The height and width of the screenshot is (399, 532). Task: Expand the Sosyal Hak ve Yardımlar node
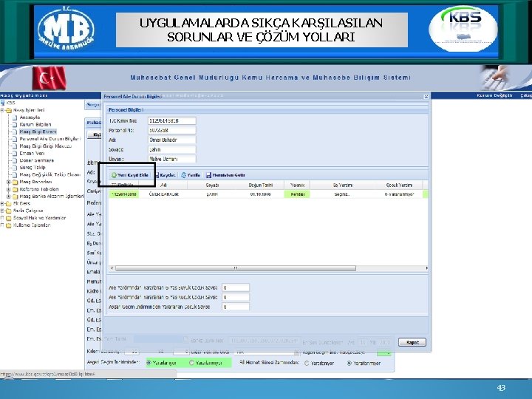click(2, 218)
